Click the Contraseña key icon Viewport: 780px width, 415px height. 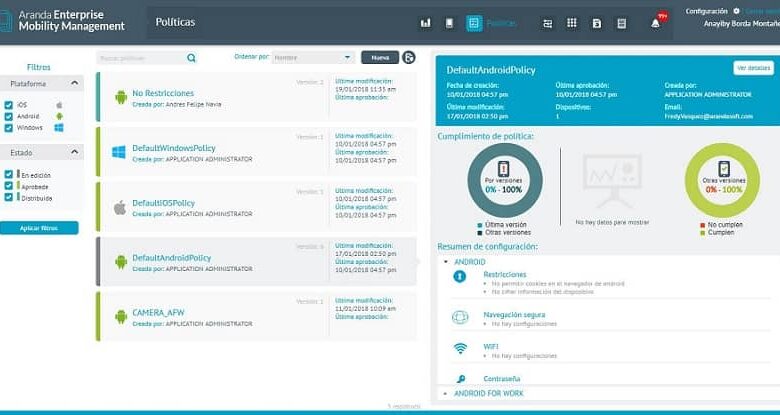pos(461,379)
